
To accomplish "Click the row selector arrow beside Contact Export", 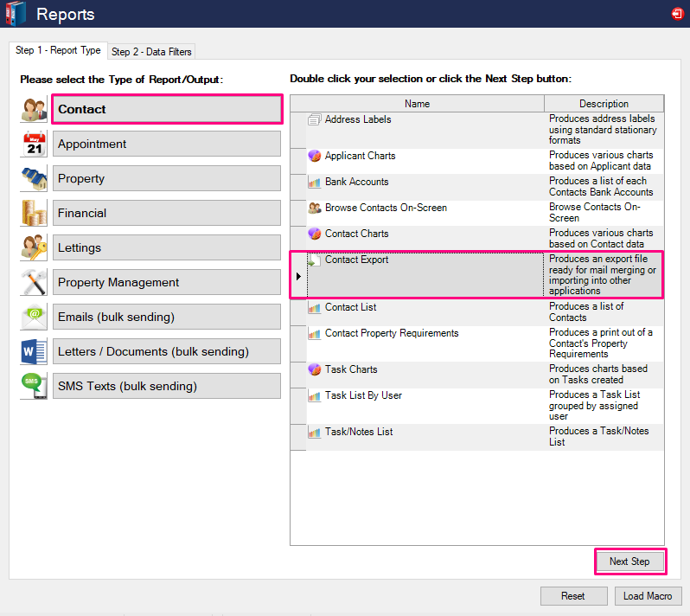I will point(298,276).
